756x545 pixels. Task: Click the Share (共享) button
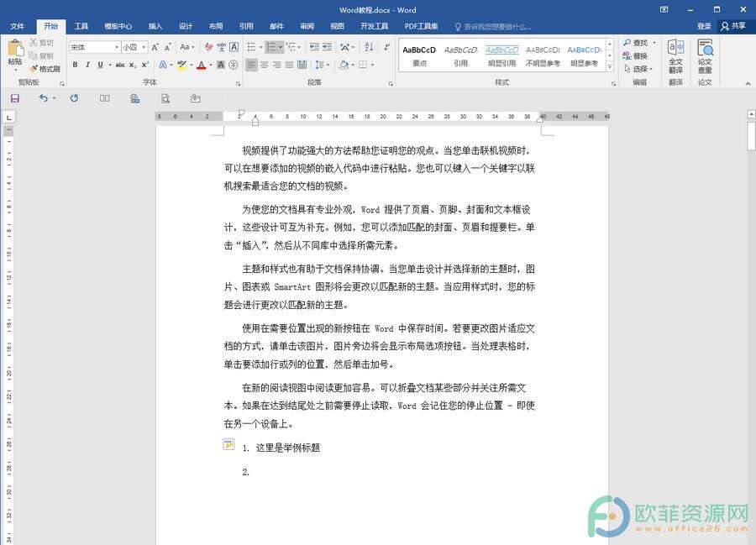(734, 26)
